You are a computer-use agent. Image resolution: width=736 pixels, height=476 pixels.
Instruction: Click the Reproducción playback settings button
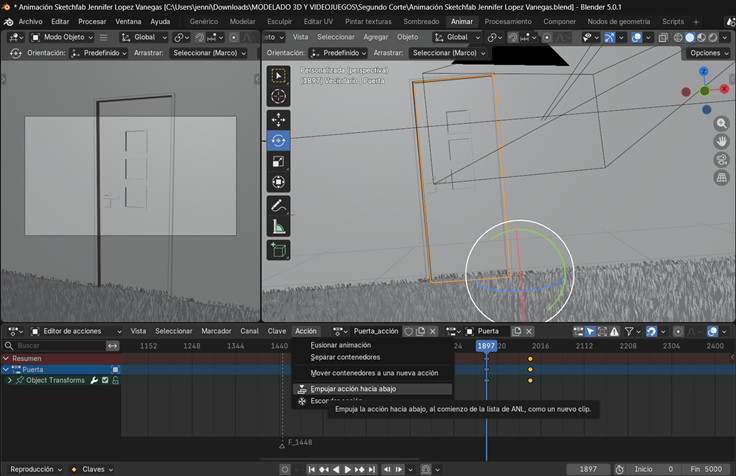[34, 468]
